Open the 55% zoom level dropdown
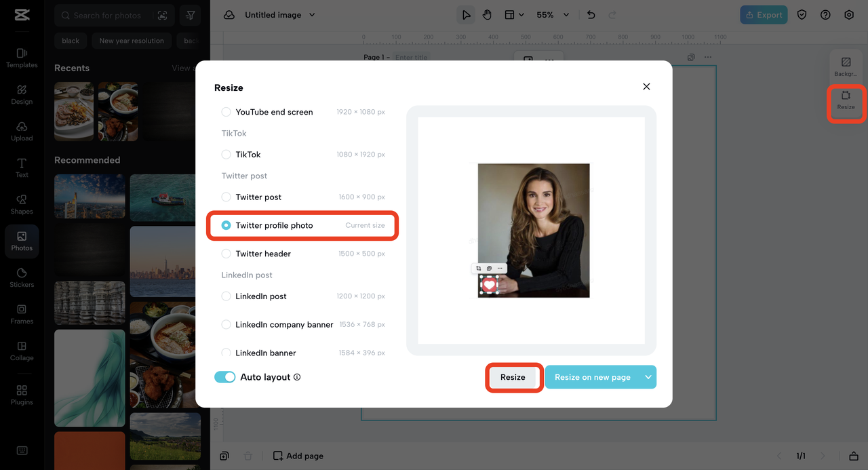Screen dimensions: 868x470 coord(553,15)
